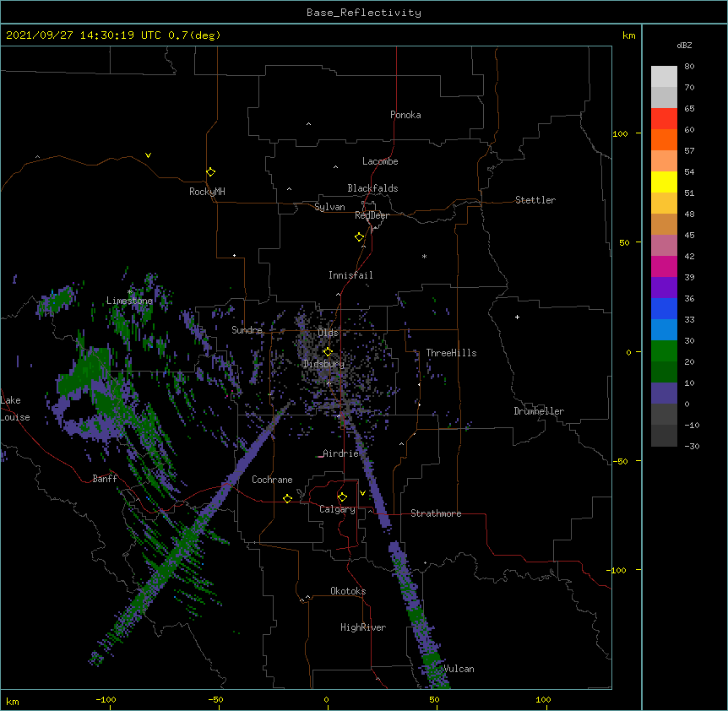
Task: Click the yellow V marker northwest of RockyMH
Action: click(x=148, y=155)
